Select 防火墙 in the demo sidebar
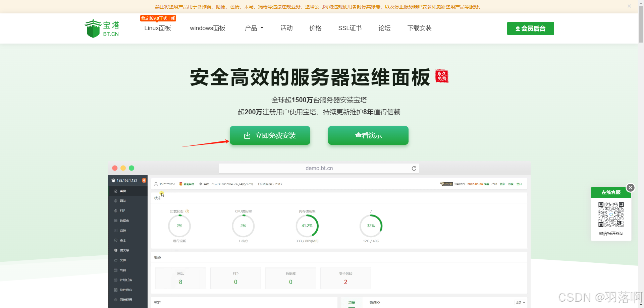Screen dimensions: 644x308 (128, 250)
